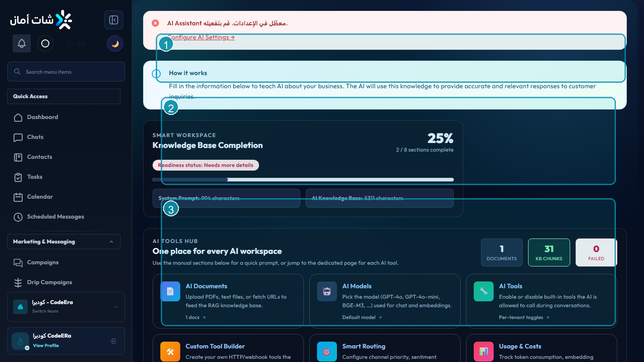644x362 pixels.
Task: Open the Custom Tool Builder card title
Action: click(215, 346)
